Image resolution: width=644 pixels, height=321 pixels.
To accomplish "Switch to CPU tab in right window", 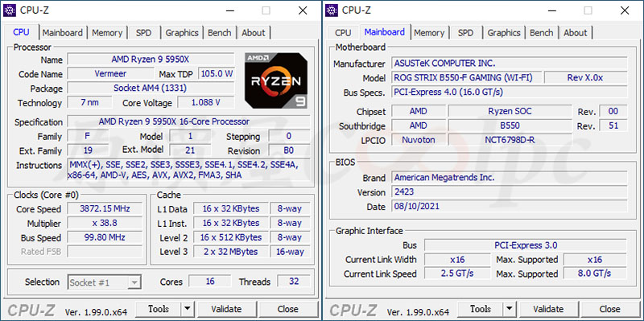I will [343, 32].
